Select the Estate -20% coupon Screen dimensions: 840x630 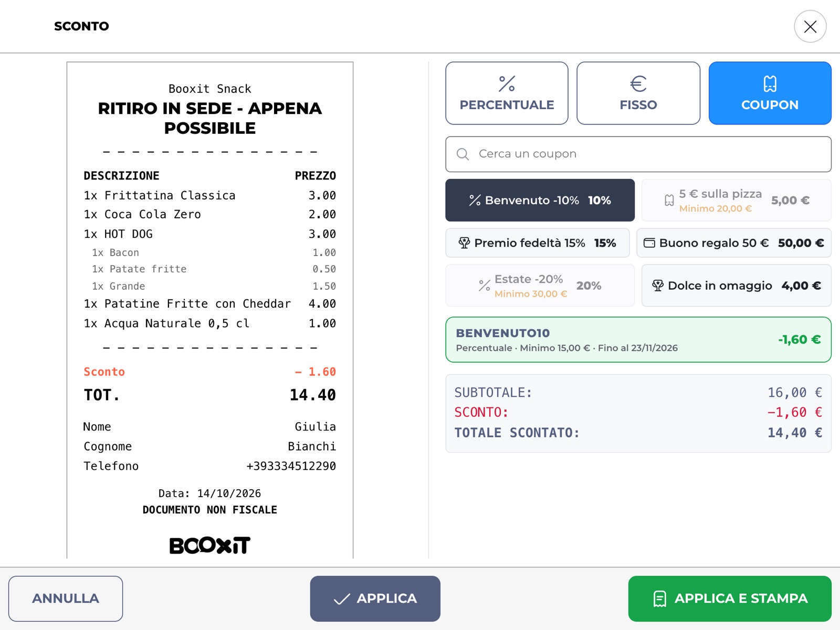(540, 286)
